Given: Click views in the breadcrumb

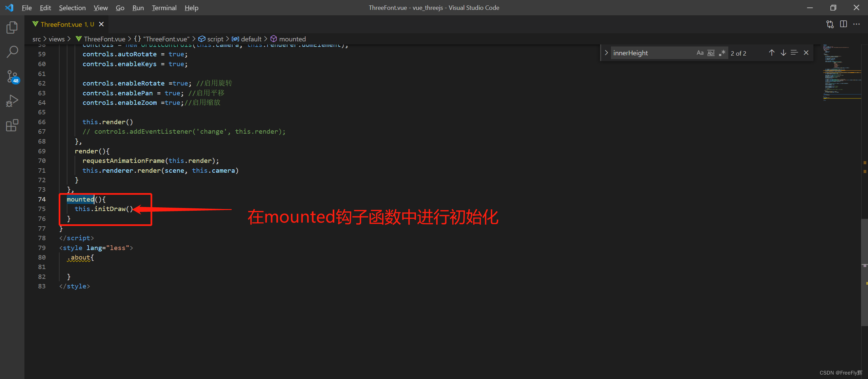Looking at the screenshot, I should [x=57, y=39].
